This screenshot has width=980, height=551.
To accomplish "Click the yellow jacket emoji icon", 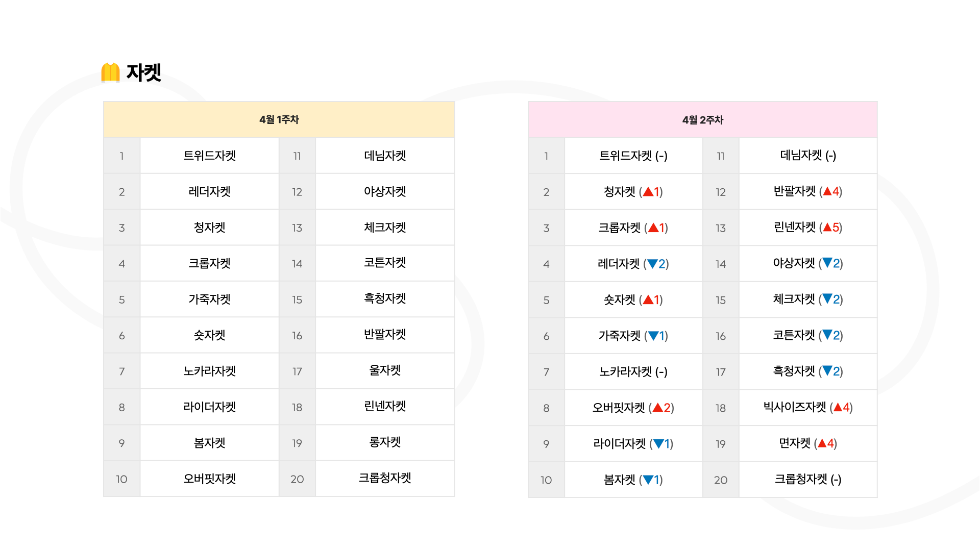I will 110,72.
